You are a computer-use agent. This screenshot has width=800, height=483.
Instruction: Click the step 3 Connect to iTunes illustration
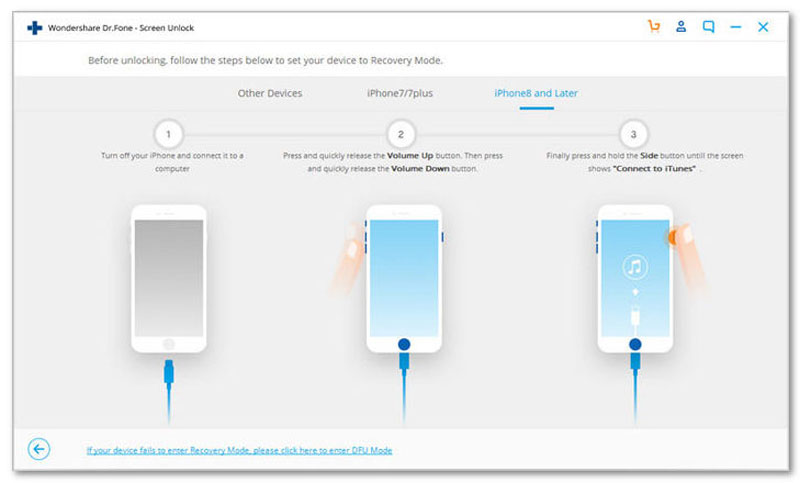[x=635, y=278]
